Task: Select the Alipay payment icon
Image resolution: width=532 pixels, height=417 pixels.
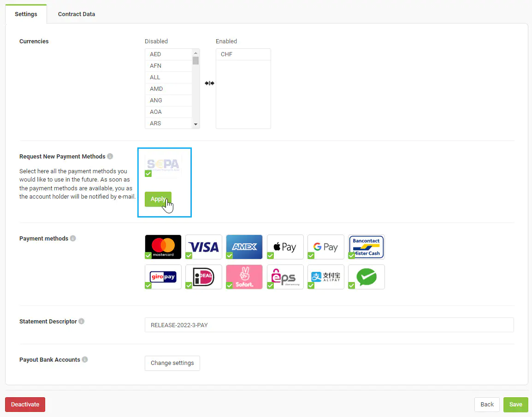Action: pyautogui.click(x=325, y=276)
